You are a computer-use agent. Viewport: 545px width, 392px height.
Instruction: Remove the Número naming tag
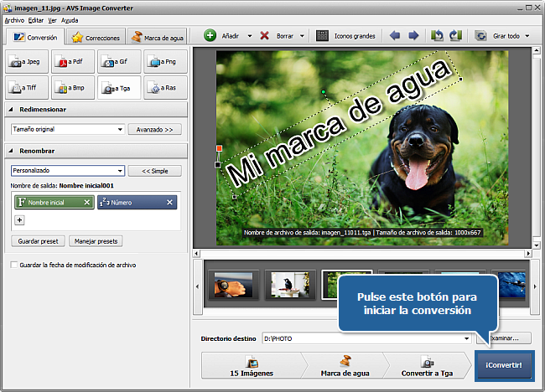(169, 203)
